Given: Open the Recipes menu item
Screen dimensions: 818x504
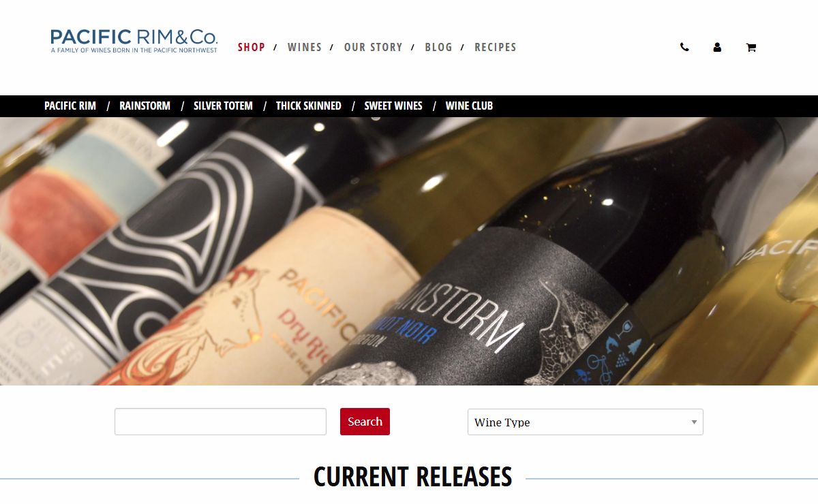Looking at the screenshot, I should (x=496, y=47).
